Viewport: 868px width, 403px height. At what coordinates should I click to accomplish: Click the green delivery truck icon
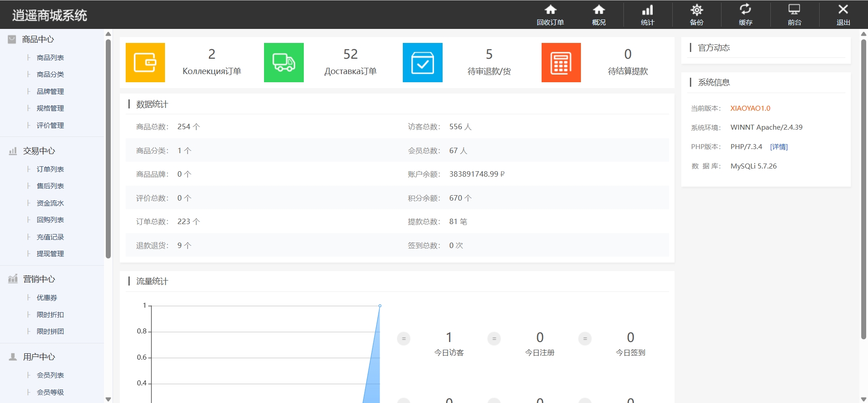[x=283, y=63]
